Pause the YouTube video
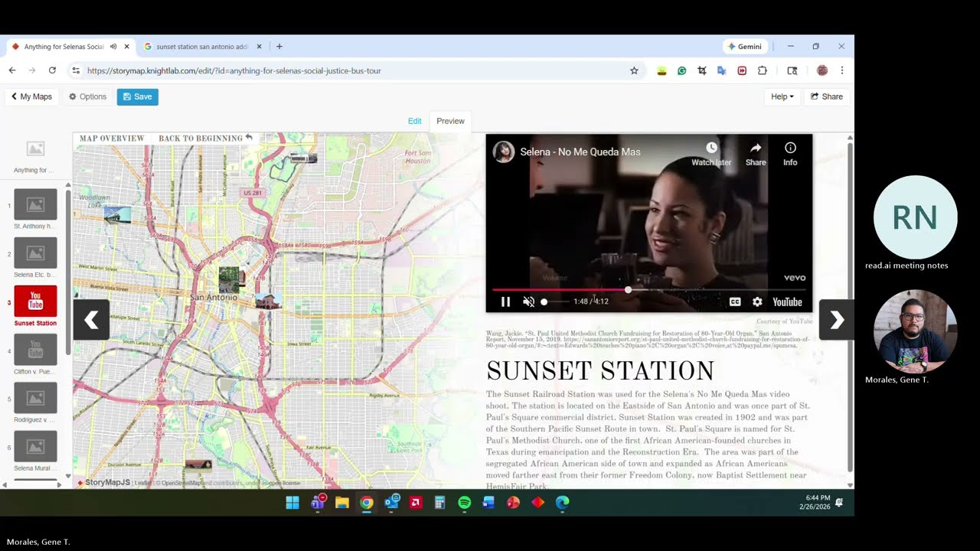Screen dimensions: 980x551 pyautogui.click(x=505, y=302)
